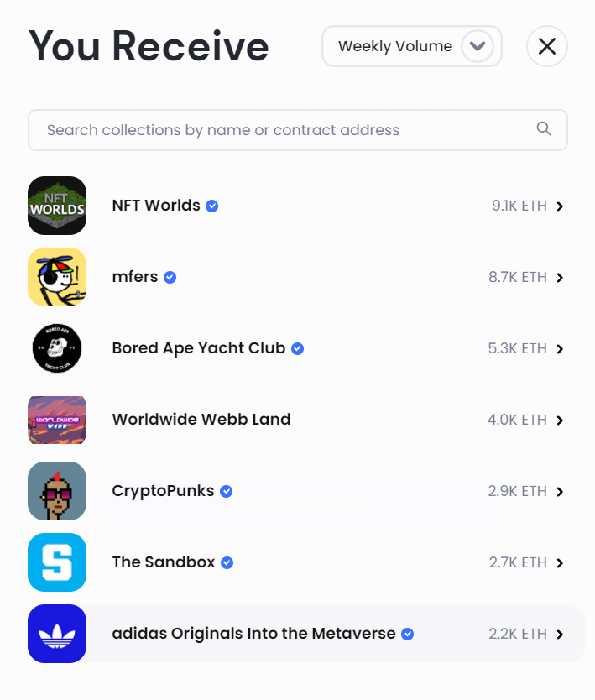Click The Sandbox blue S logo

tap(57, 562)
